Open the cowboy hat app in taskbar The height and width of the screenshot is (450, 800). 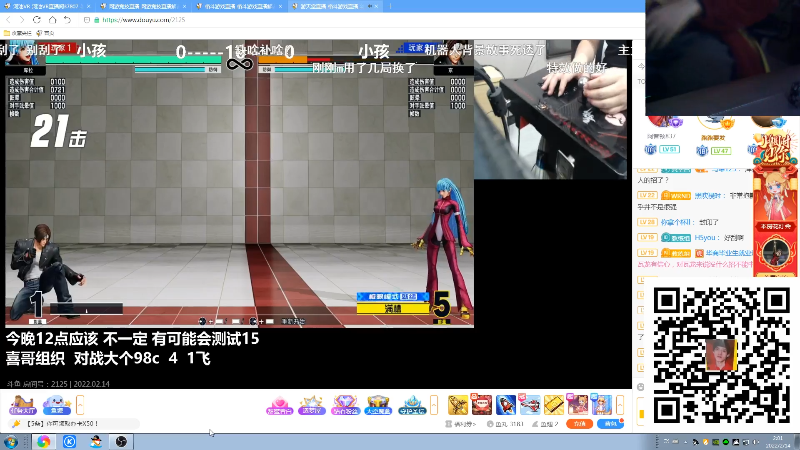click(x=95, y=442)
